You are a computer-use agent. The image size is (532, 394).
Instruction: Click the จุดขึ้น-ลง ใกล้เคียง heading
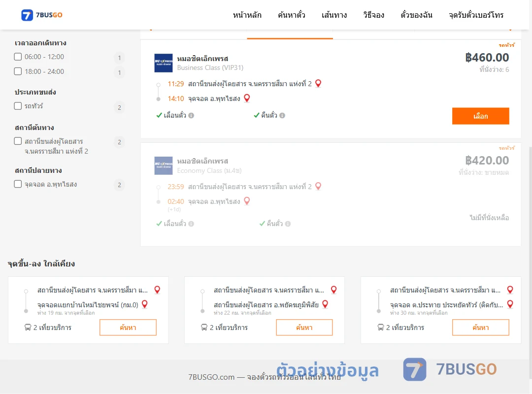tap(41, 263)
